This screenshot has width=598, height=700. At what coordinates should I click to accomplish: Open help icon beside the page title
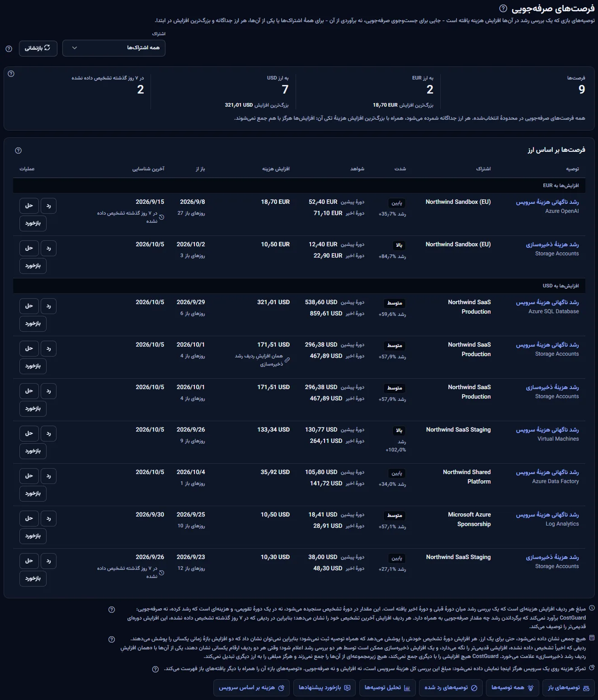click(x=503, y=9)
